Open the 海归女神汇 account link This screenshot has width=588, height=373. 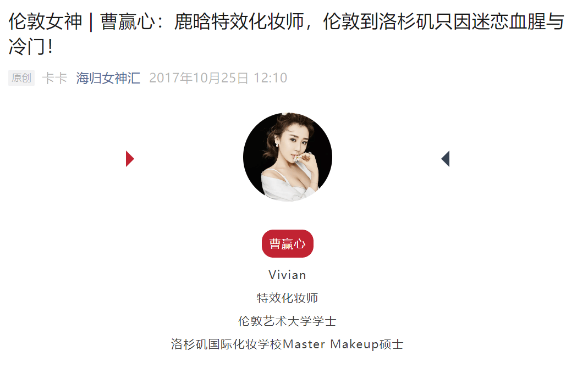[x=108, y=78]
